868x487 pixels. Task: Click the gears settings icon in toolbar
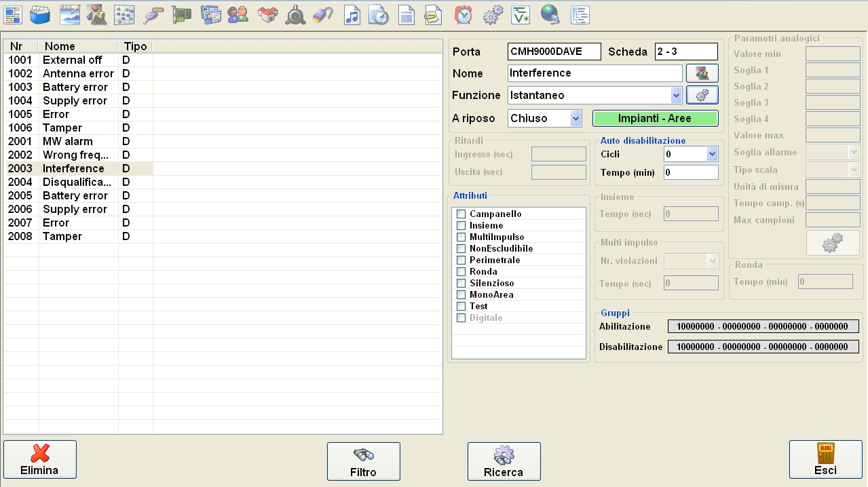(x=493, y=15)
